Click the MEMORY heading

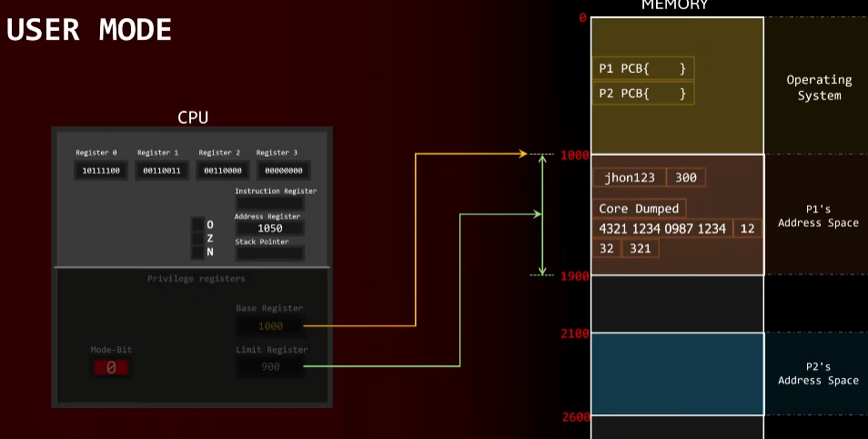click(x=674, y=5)
